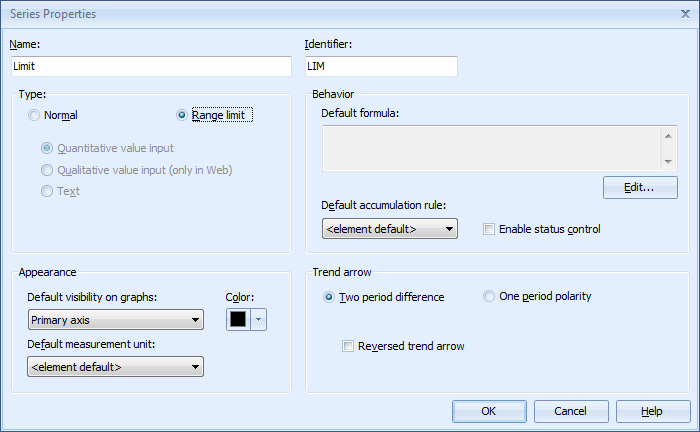Click the formula box scroll up arrow

pos(669,134)
